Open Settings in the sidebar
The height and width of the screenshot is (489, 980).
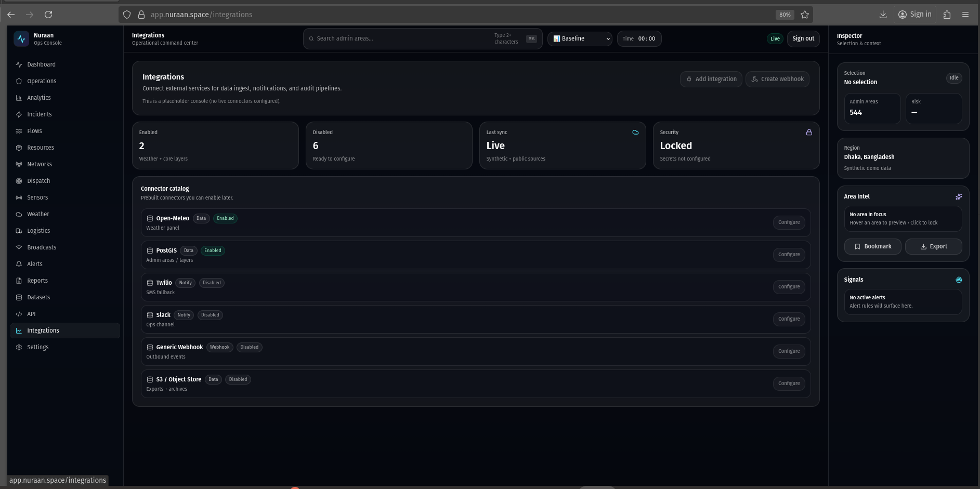(37, 347)
